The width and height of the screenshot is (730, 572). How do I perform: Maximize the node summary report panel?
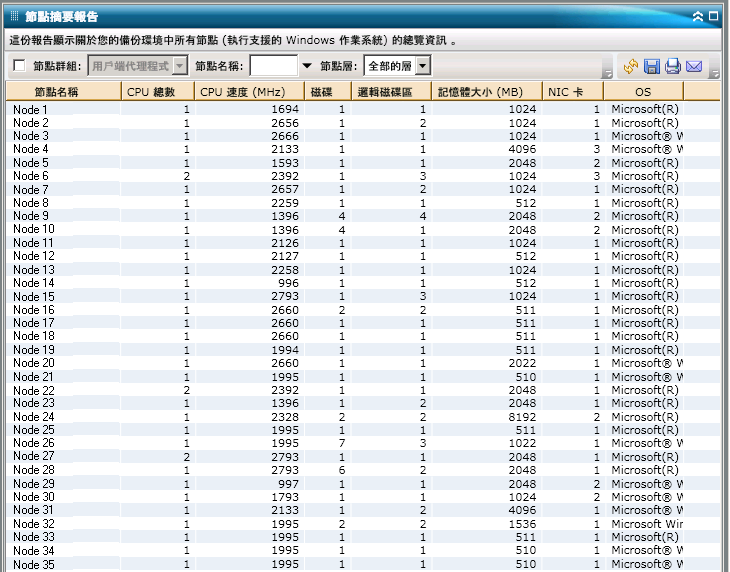(x=713, y=16)
